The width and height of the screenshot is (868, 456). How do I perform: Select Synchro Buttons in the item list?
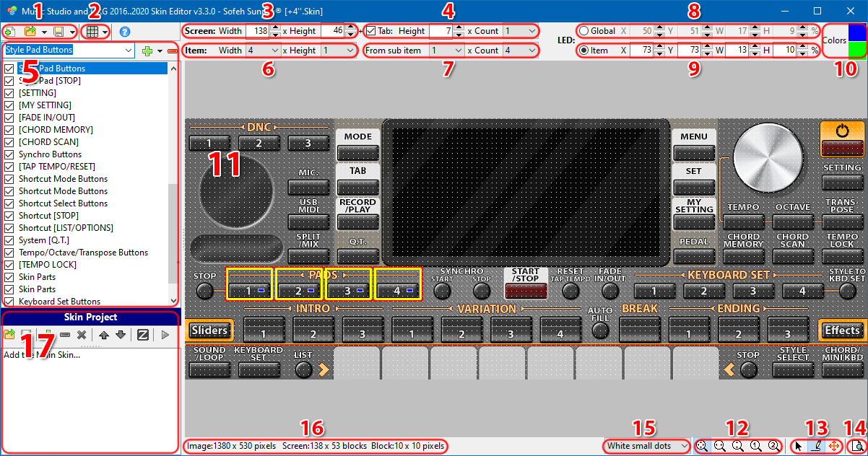point(50,154)
